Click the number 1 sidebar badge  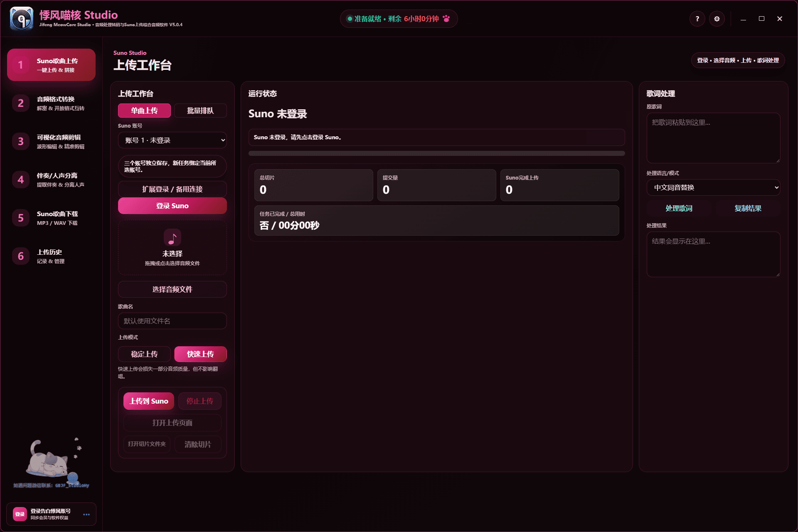click(20, 65)
